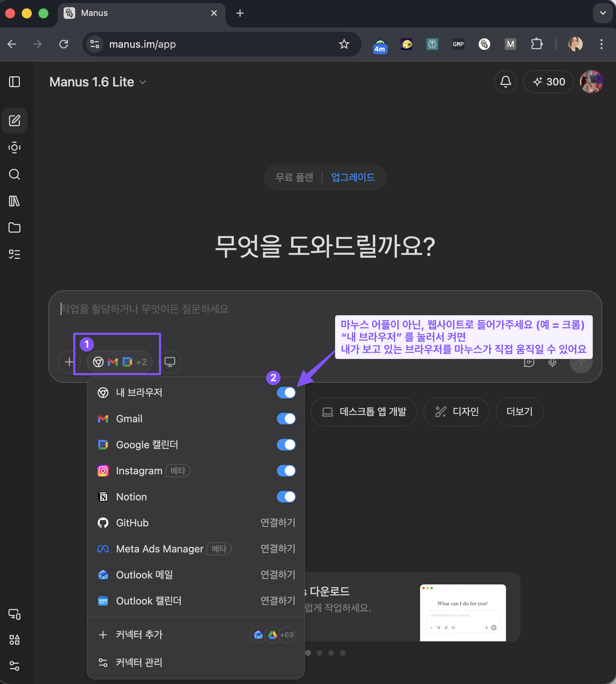Open the settings sliders icon at bottom left
The height and width of the screenshot is (684, 616).
coord(14,666)
